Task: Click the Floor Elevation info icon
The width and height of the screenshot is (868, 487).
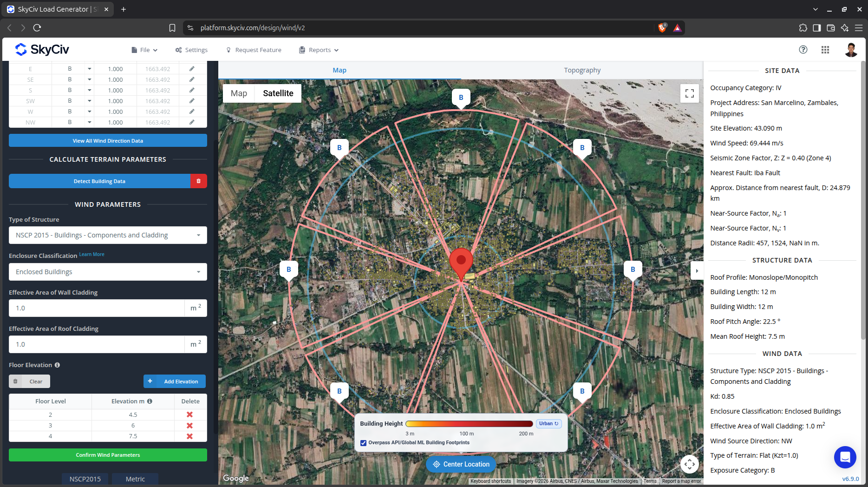Action: click(57, 365)
